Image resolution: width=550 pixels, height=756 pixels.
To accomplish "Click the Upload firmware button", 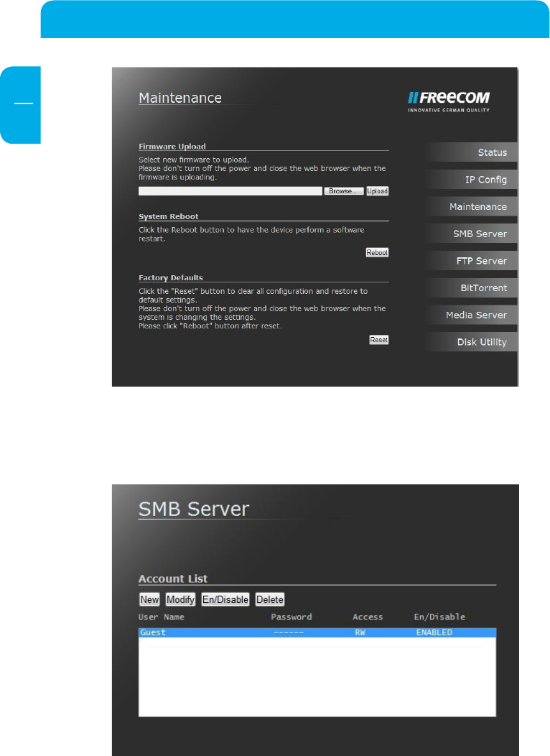I will 377,191.
